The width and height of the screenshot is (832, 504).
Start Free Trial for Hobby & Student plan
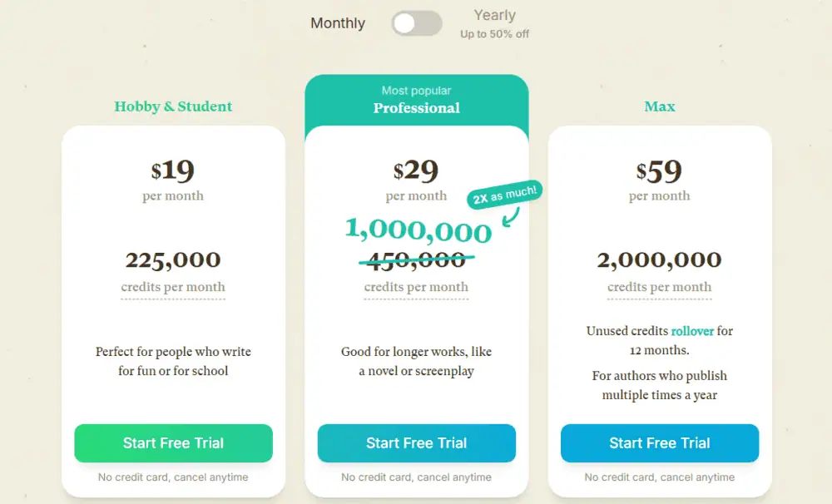pos(173,443)
